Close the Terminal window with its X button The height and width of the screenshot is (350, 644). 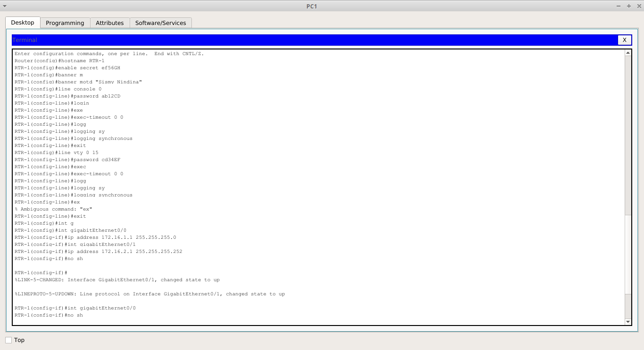[624, 40]
